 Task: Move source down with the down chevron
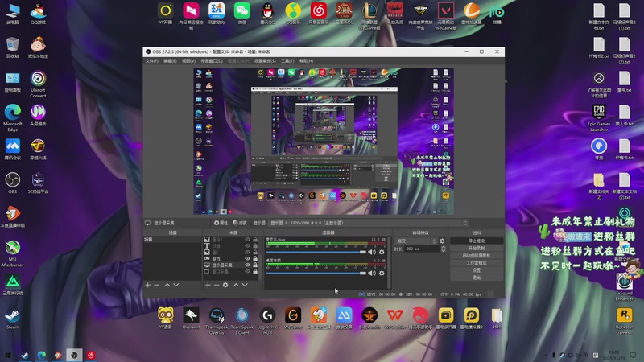(x=245, y=285)
